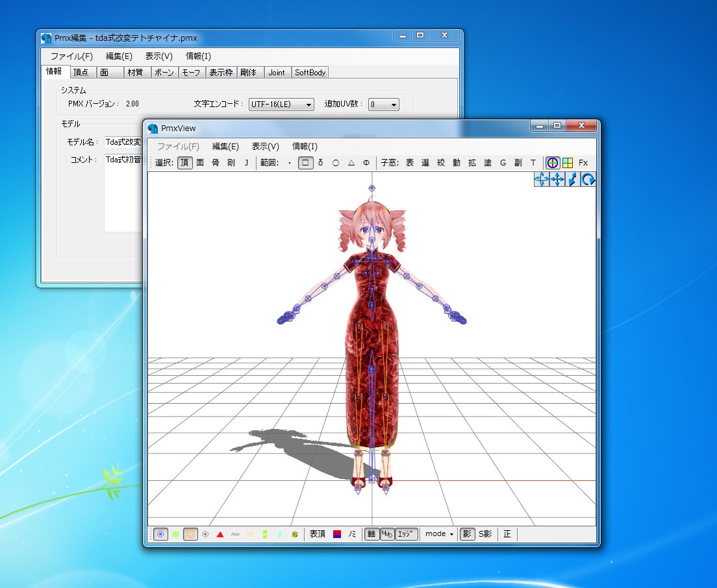Open the mode dropdown in PmxView
The image size is (717, 588).
pyautogui.click(x=440, y=533)
